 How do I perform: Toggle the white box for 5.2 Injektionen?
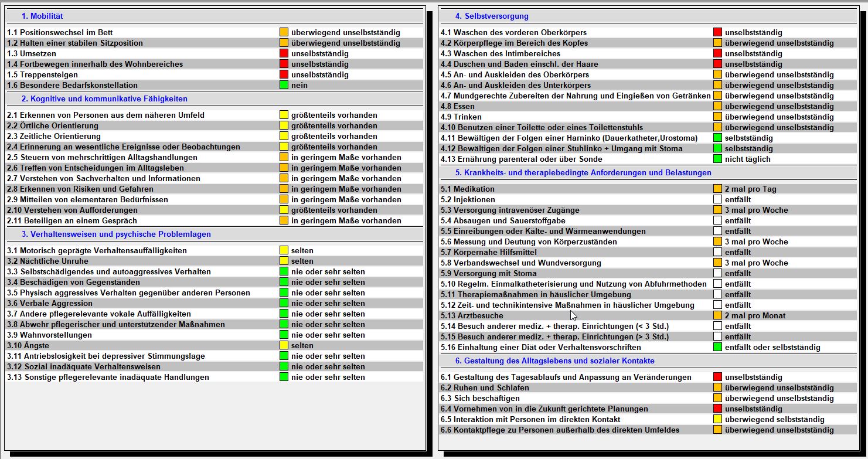pyautogui.click(x=717, y=199)
